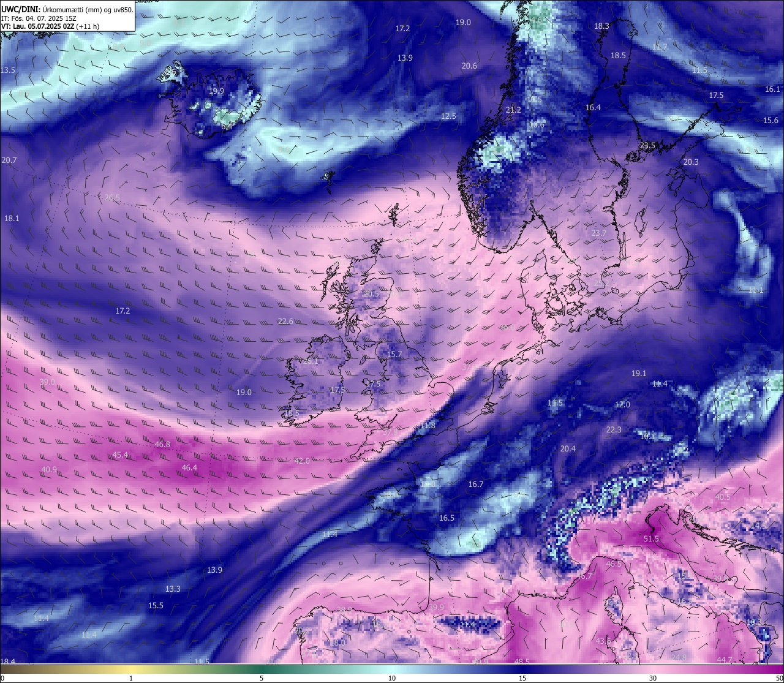The image size is (784, 683).
Task: Click the 22.3 value label
Action: (613, 429)
